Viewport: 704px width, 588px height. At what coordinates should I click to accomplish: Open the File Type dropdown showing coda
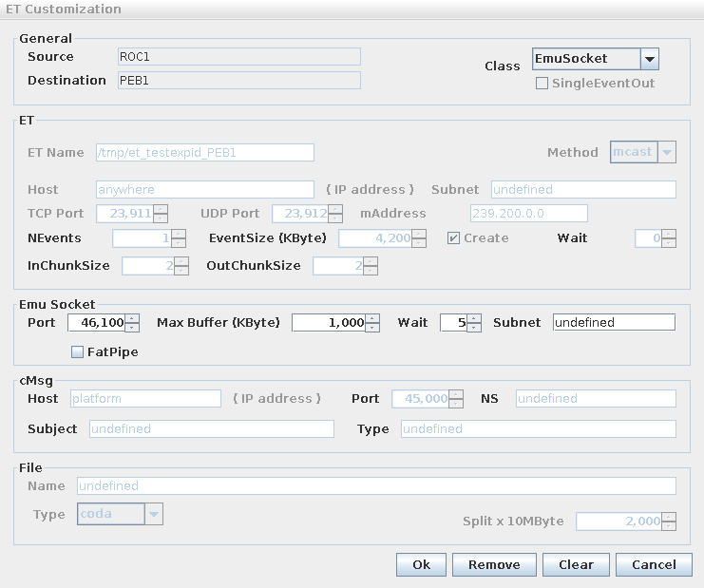154,514
